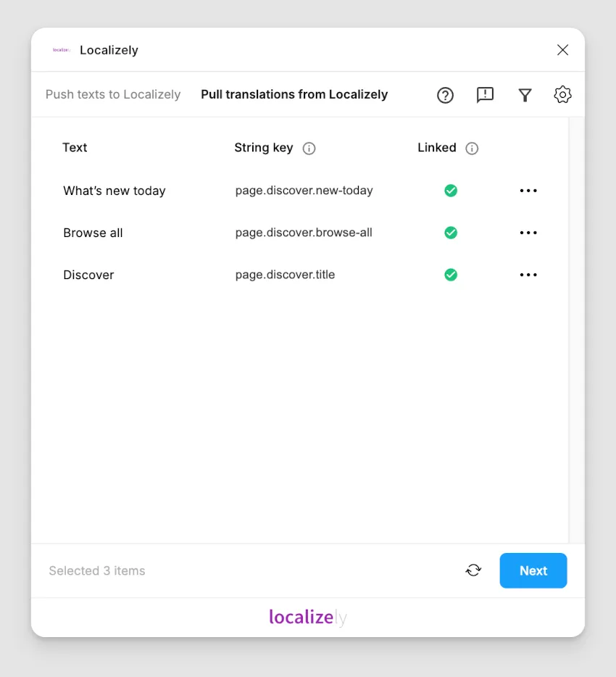This screenshot has height=677, width=616.
Task: Select the Discover text row
Action: 88,275
